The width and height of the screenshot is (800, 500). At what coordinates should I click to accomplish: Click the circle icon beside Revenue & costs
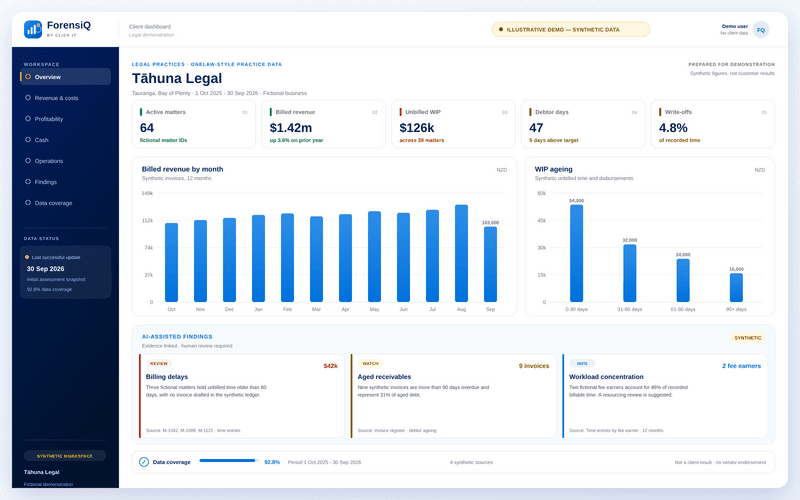[x=28, y=97]
